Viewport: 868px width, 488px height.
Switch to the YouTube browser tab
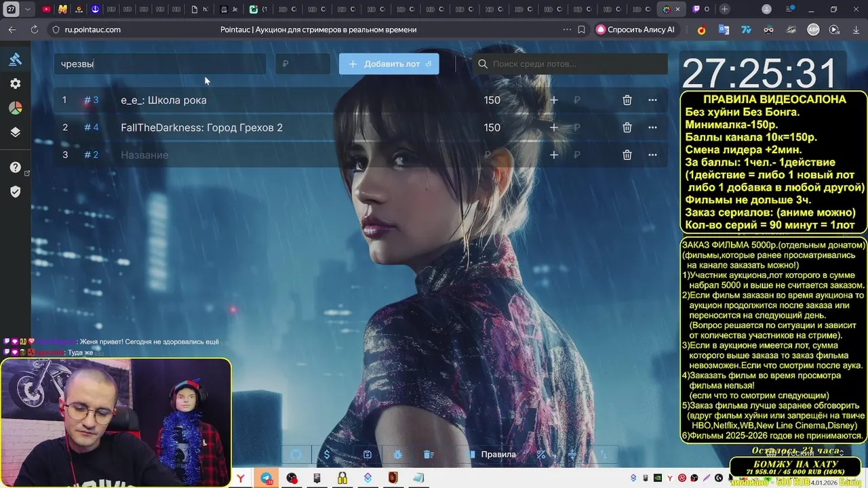pyautogui.click(x=46, y=9)
